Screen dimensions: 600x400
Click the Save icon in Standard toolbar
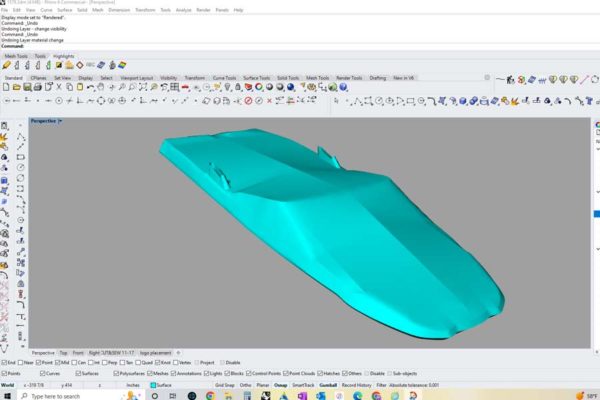click(x=27, y=87)
